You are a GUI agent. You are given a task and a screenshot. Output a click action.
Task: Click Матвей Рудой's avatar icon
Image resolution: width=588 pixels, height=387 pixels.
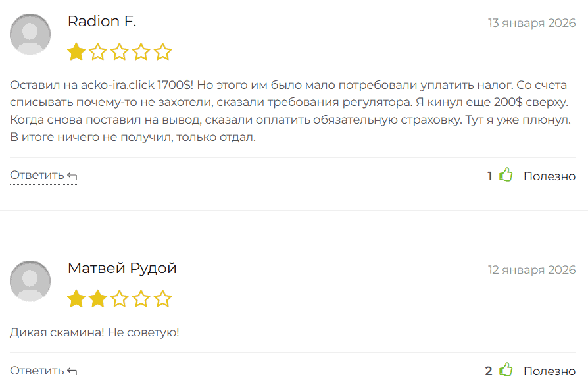pos(30,281)
